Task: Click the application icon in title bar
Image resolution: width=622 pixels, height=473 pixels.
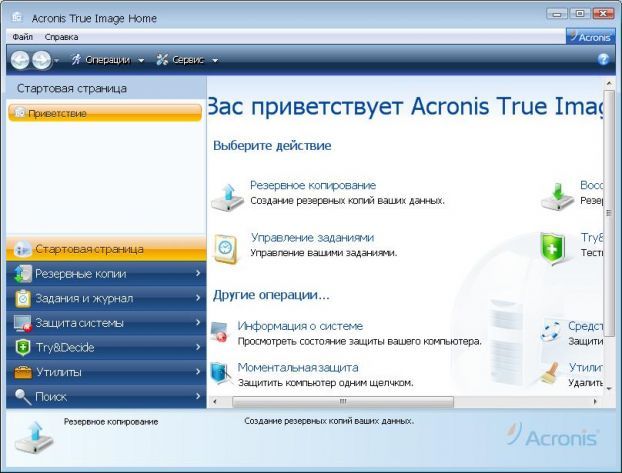Action: pyautogui.click(x=17, y=17)
